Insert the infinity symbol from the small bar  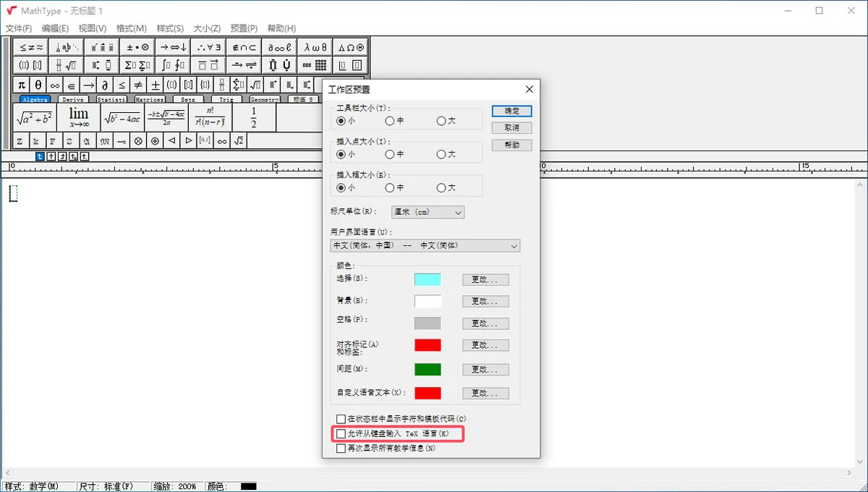(55, 85)
